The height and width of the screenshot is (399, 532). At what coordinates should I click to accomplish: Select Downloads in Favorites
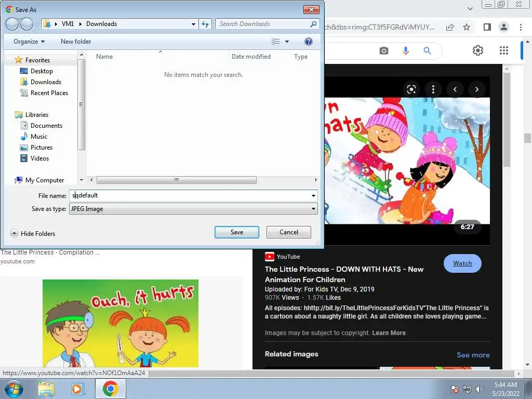pyautogui.click(x=46, y=82)
